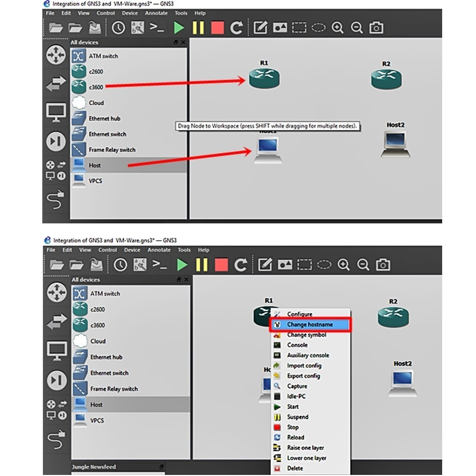Choose Change symbol from context menu

pyautogui.click(x=310, y=335)
